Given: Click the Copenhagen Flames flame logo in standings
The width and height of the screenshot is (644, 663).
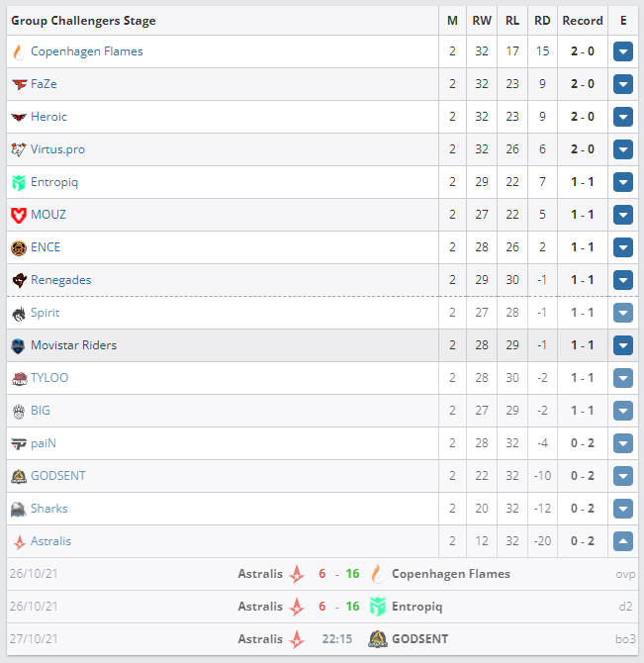Looking at the screenshot, I should coord(18,52).
